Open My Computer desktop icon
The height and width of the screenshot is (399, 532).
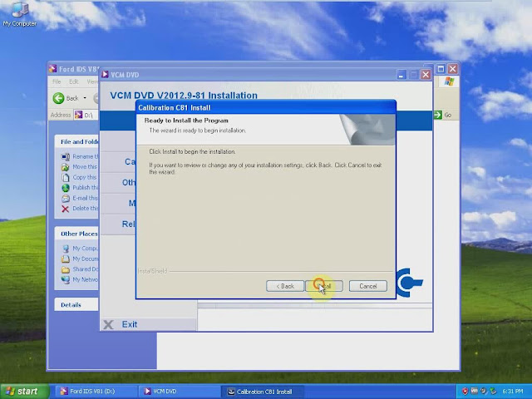click(x=20, y=14)
